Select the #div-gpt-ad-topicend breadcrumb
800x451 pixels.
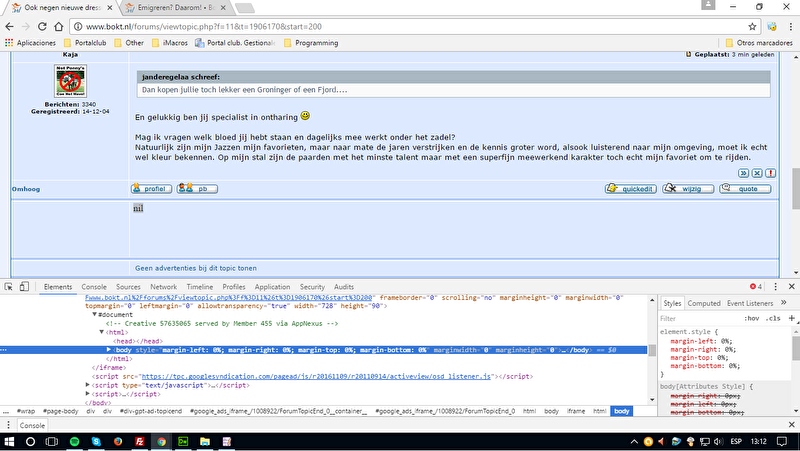[x=151, y=411]
